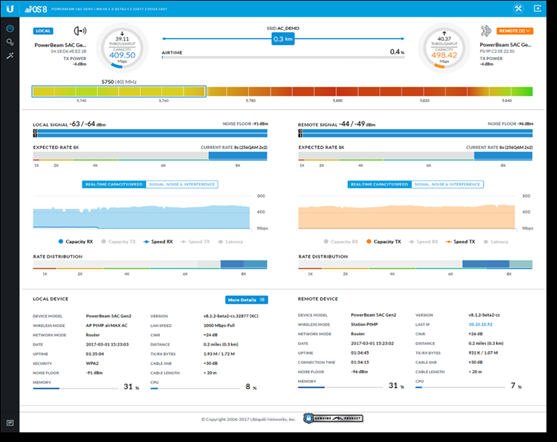Click the local date 2017-03-01 15:23:03

pos(107,344)
